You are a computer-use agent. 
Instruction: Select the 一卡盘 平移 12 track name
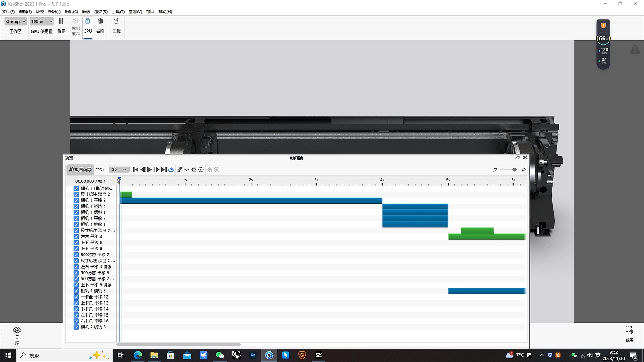95,297
